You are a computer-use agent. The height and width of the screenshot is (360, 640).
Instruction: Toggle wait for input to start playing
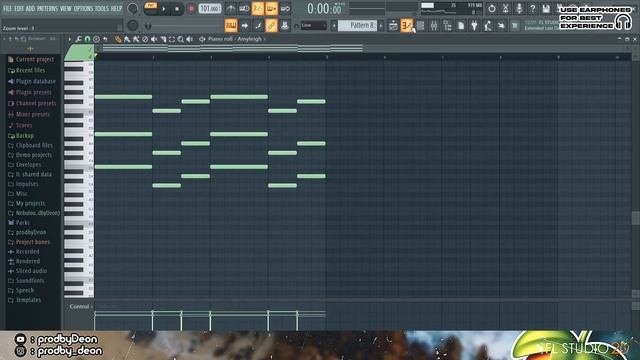[x=244, y=8]
